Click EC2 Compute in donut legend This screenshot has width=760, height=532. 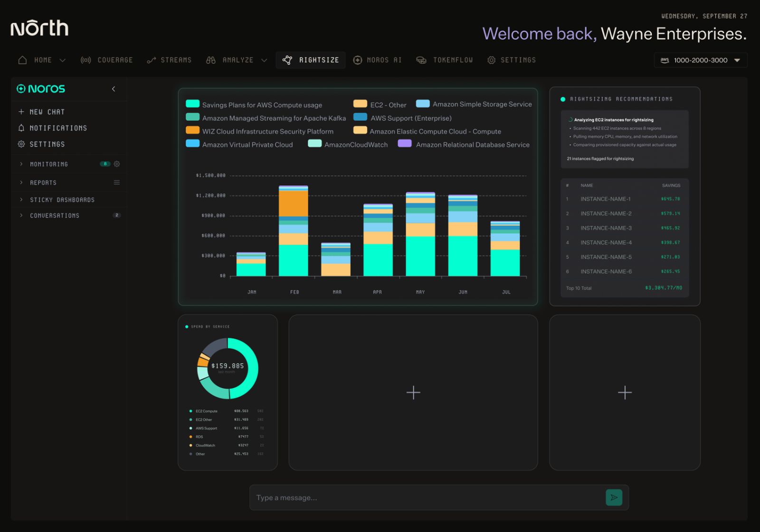[206, 411]
